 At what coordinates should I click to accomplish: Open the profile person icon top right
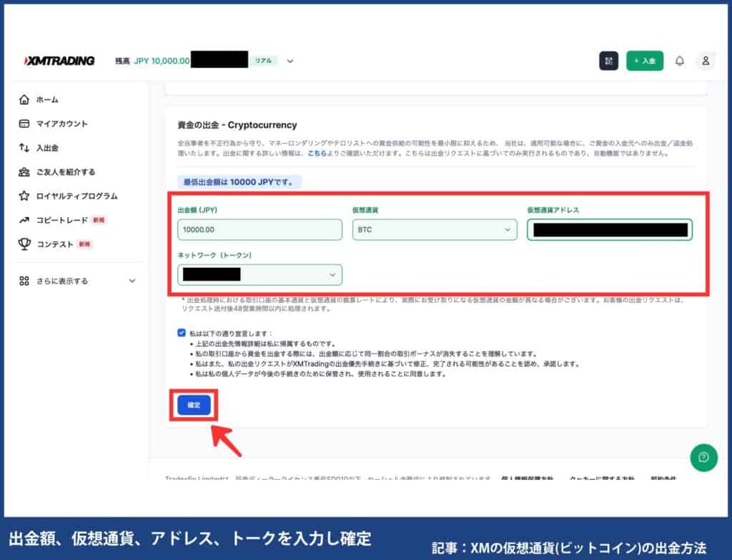706,61
